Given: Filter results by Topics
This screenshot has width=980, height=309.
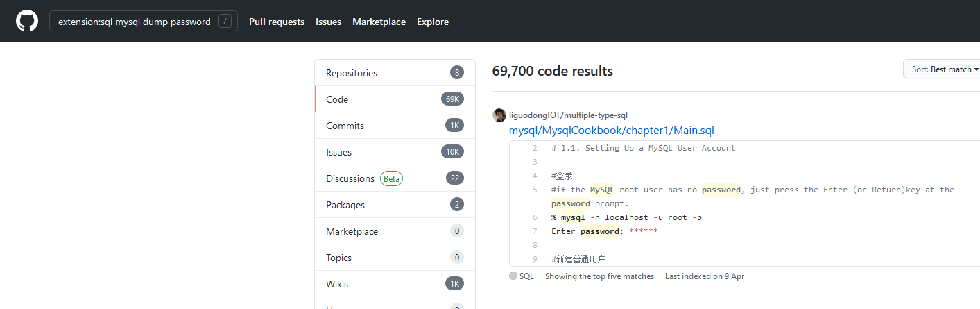Looking at the screenshot, I should (395, 258).
